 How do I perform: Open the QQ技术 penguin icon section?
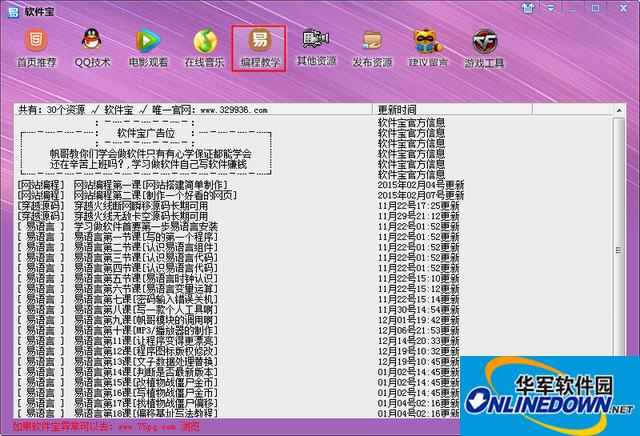tap(92, 48)
